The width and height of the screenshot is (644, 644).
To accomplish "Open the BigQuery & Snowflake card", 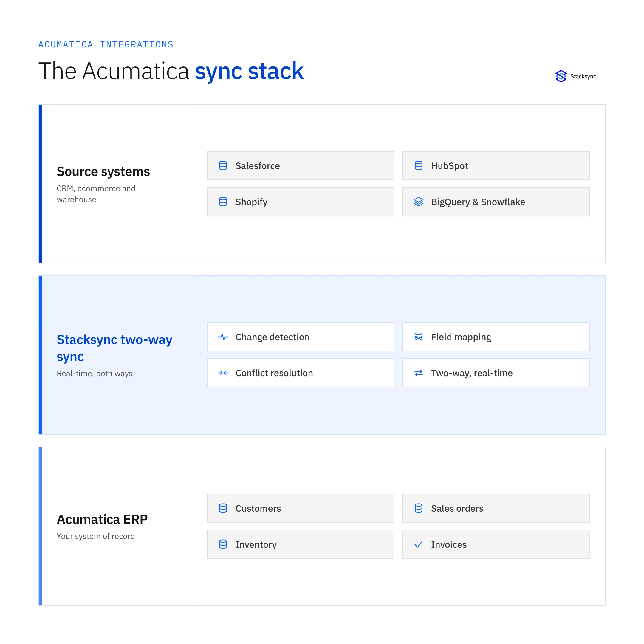I will (496, 202).
